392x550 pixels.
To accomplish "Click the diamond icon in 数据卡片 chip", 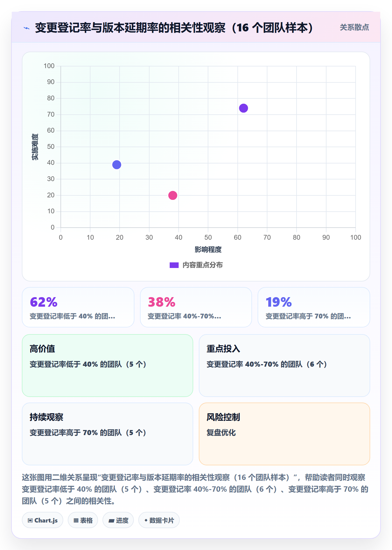I will coord(146,520).
